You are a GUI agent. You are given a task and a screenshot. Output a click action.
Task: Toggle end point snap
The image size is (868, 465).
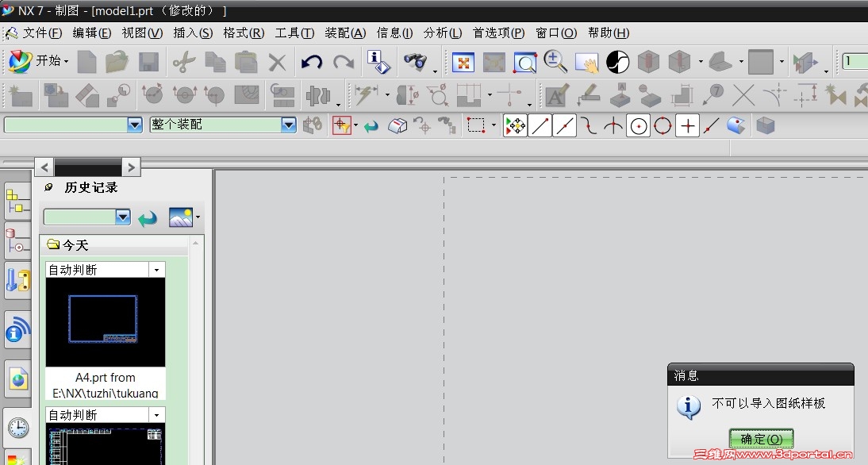tap(540, 125)
